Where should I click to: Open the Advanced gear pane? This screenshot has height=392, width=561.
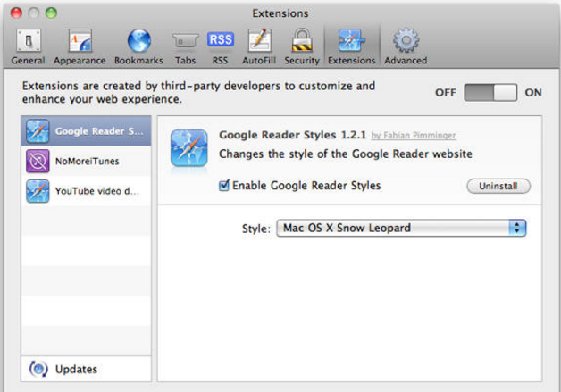[406, 47]
